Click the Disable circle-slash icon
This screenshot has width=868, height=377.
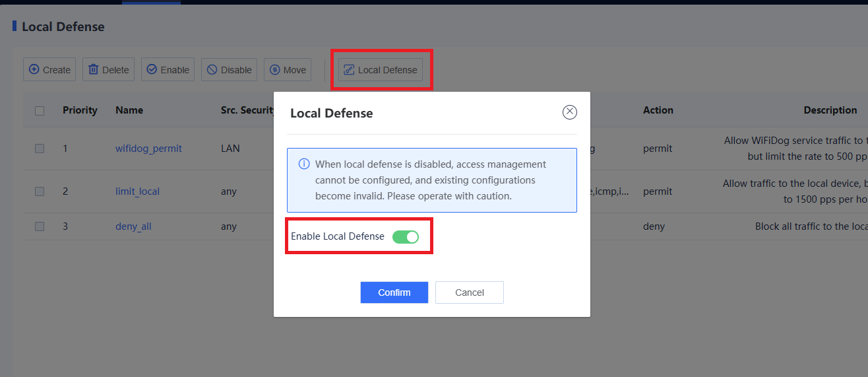pyautogui.click(x=212, y=69)
